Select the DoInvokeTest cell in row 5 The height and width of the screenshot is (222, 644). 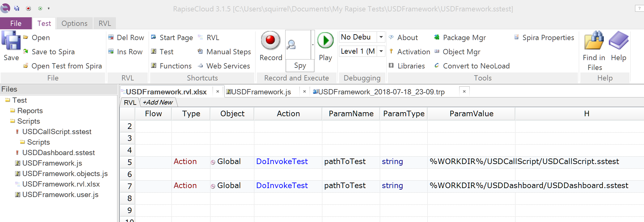282,162
